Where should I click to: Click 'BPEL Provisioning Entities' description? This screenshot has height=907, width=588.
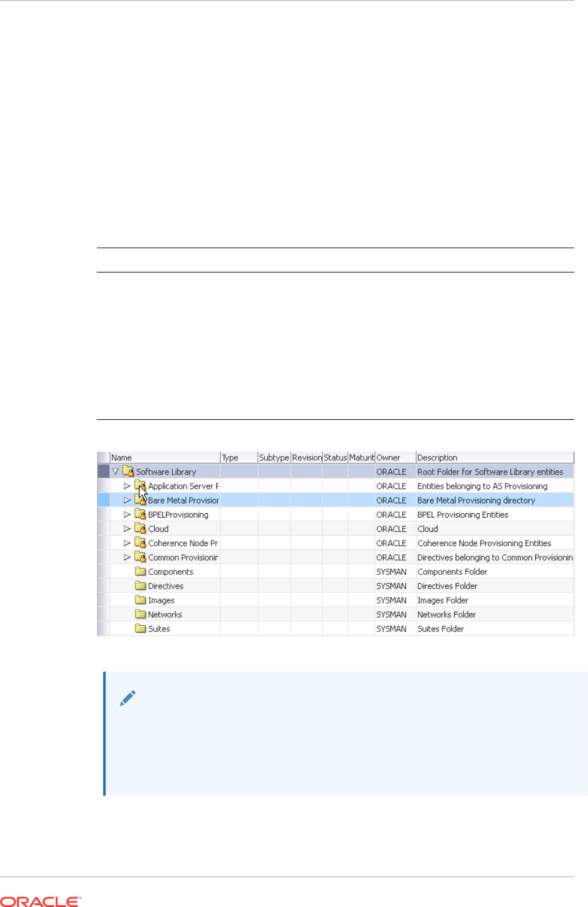point(463,515)
